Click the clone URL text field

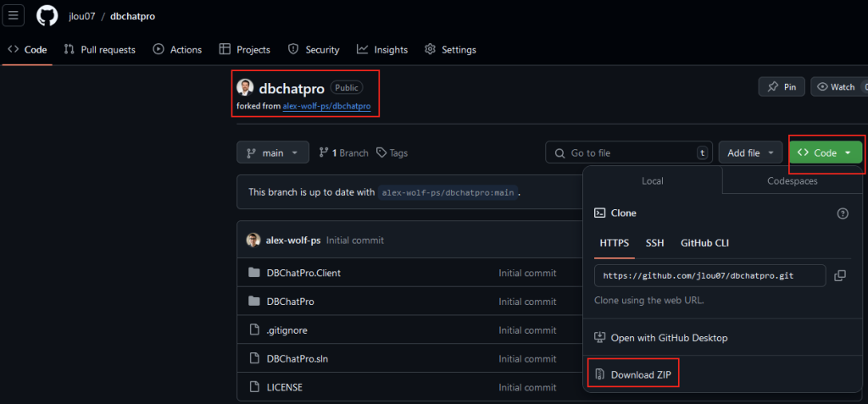710,275
